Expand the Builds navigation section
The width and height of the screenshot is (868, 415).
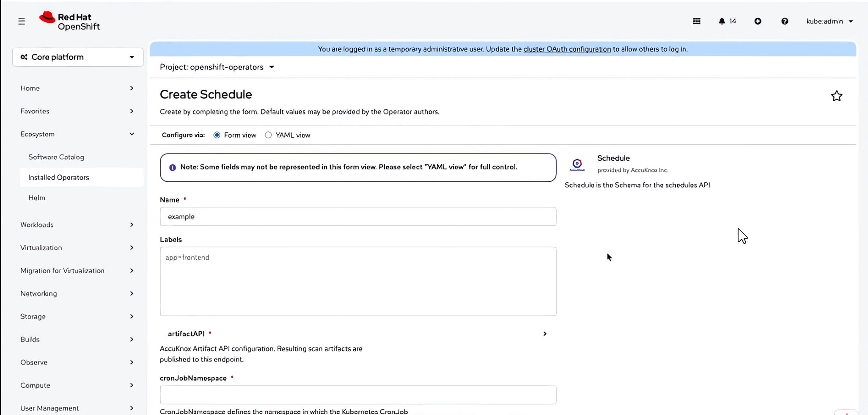(x=77, y=339)
